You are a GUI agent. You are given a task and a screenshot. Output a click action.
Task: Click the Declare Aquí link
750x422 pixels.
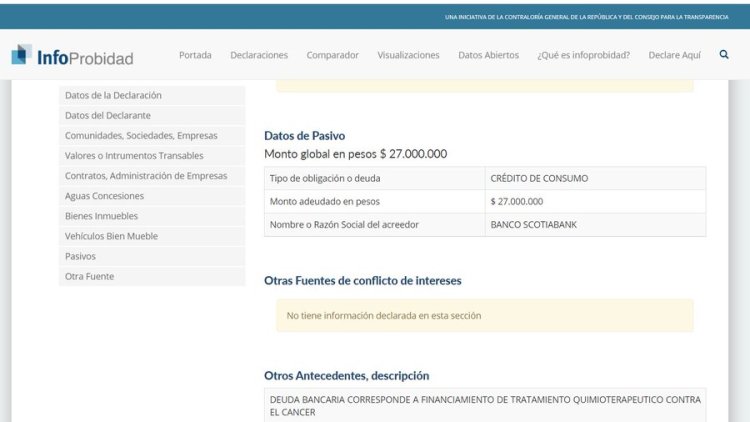tap(674, 55)
